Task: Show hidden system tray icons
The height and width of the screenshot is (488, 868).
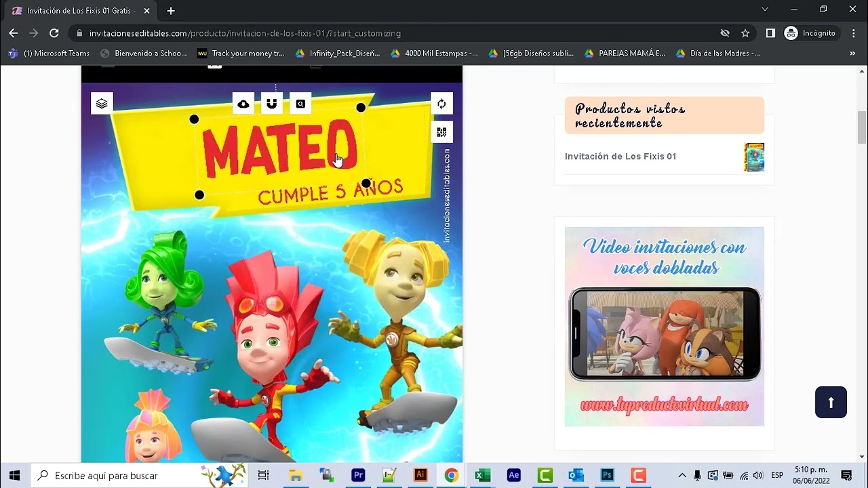Action: click(682, 476)
